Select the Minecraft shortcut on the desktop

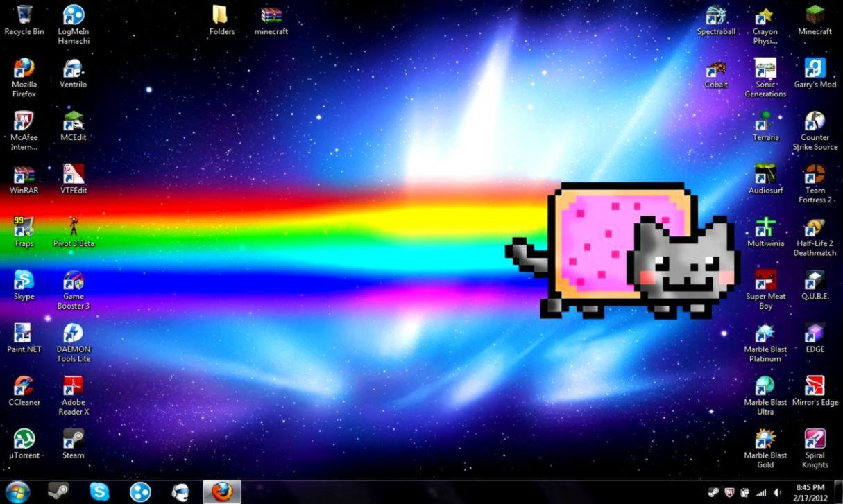click(x=815, y=15)
